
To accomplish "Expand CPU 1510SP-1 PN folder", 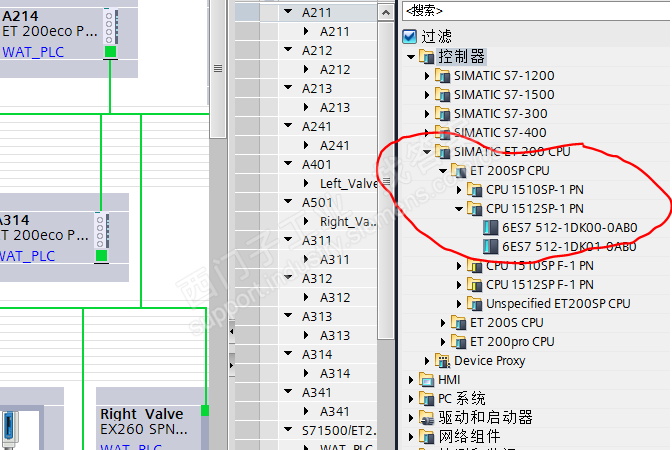I will tap(459, 190).
